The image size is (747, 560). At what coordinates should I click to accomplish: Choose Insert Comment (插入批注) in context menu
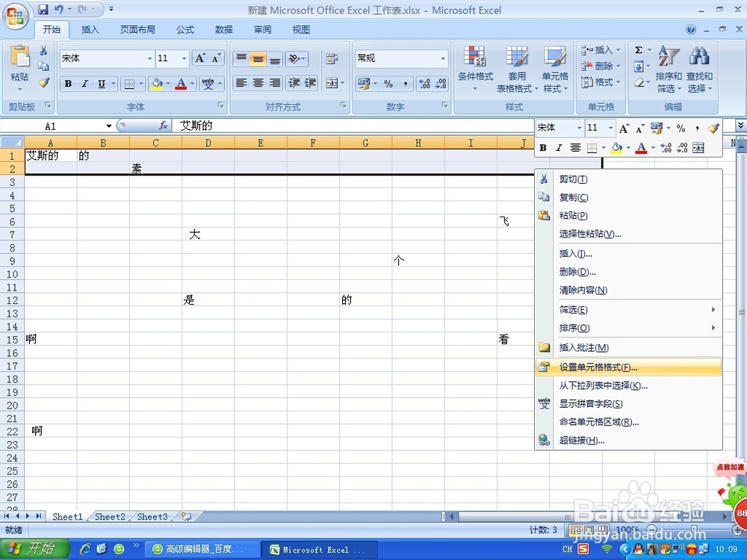pyautogui.click(x=628, y=348)
